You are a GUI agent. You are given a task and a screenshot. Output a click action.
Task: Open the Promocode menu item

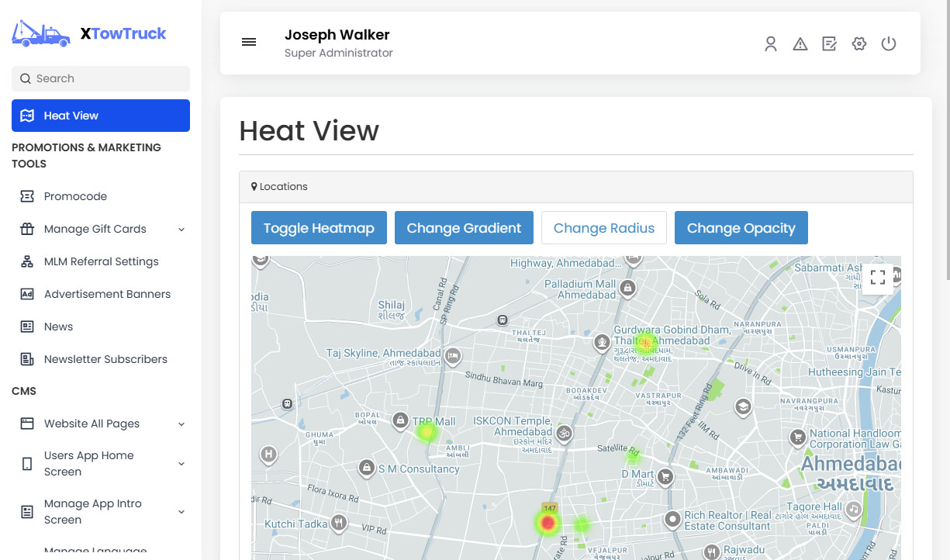(75, 196)
